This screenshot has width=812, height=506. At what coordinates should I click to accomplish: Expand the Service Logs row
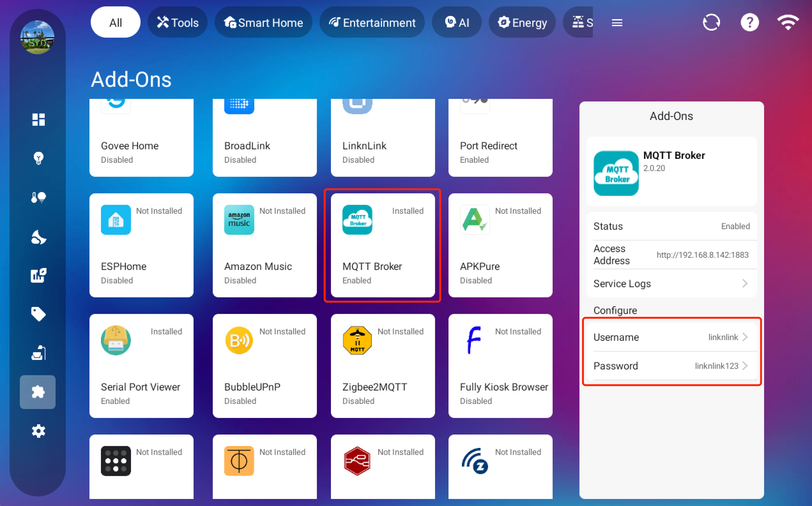click(671, 283)
